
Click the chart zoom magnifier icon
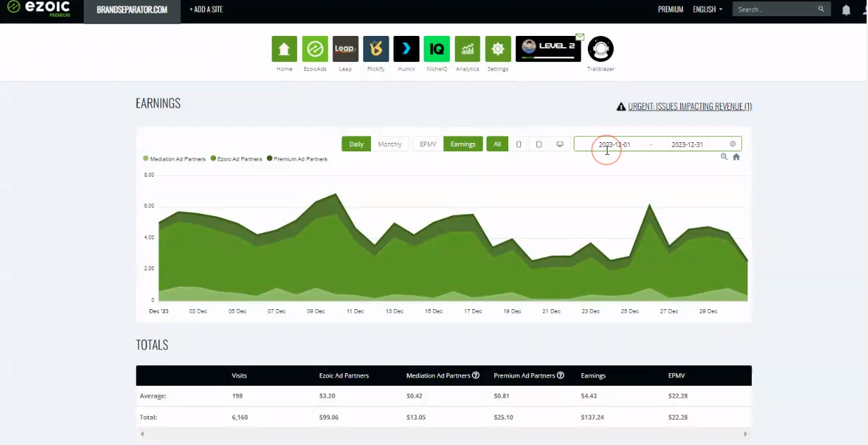click(x=724, y=157)
